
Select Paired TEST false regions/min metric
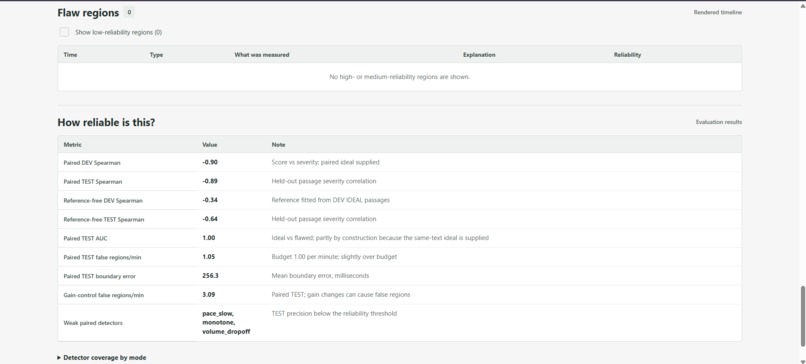coord(102,258)
